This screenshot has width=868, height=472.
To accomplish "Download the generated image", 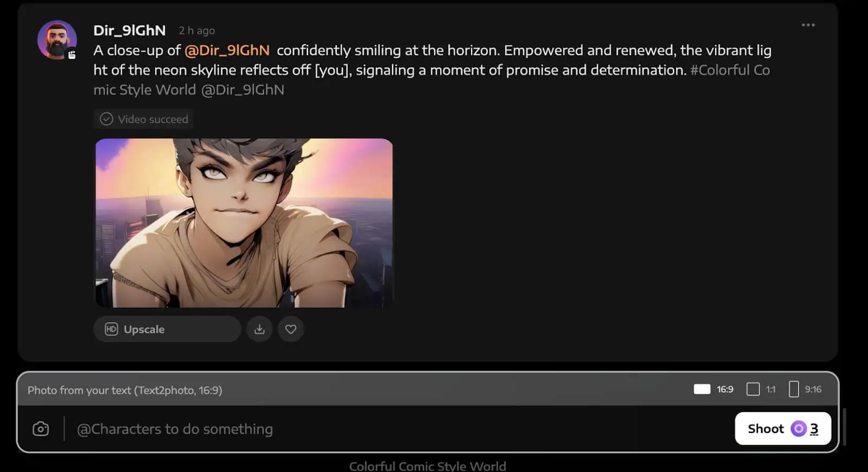I will click(259, 329).
